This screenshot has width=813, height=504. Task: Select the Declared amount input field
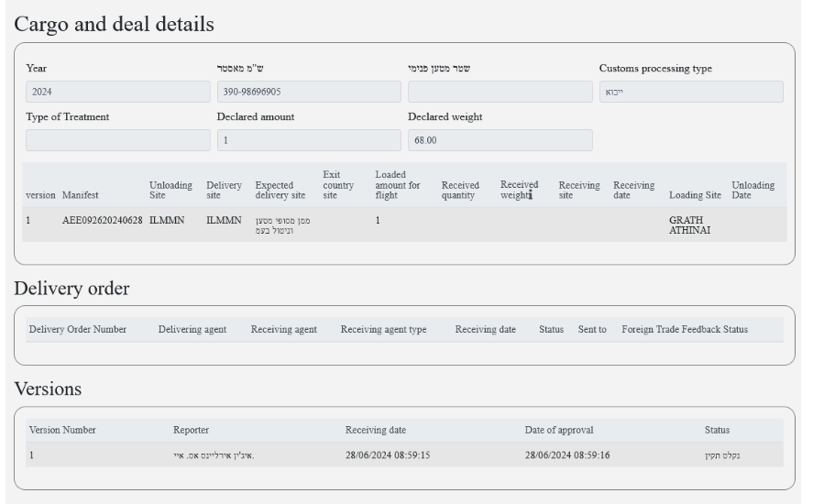(x=309, y=140)
